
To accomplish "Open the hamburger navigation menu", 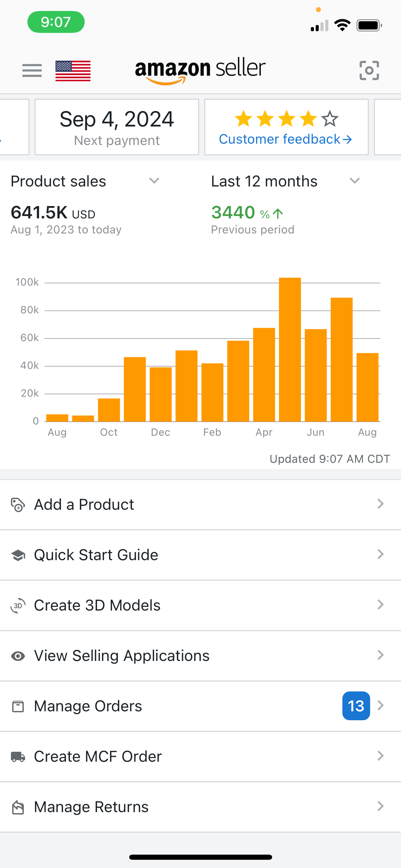I will click(32, 70).
